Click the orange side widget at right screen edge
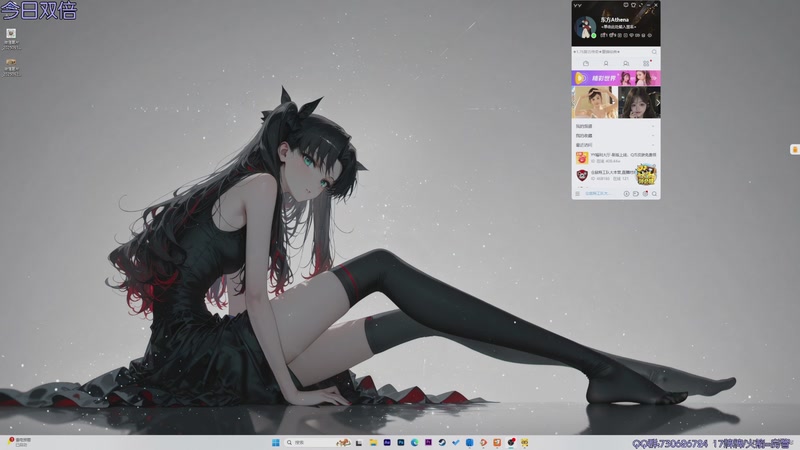The height and width of the screenshot is (450, 800). click(795, 149)
